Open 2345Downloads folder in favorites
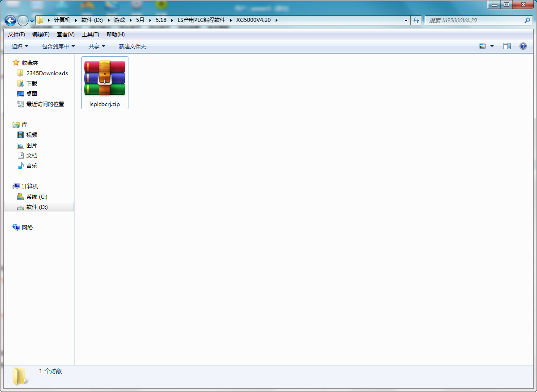The height and width of the screenshot is (392, 537). pos(47,73)
